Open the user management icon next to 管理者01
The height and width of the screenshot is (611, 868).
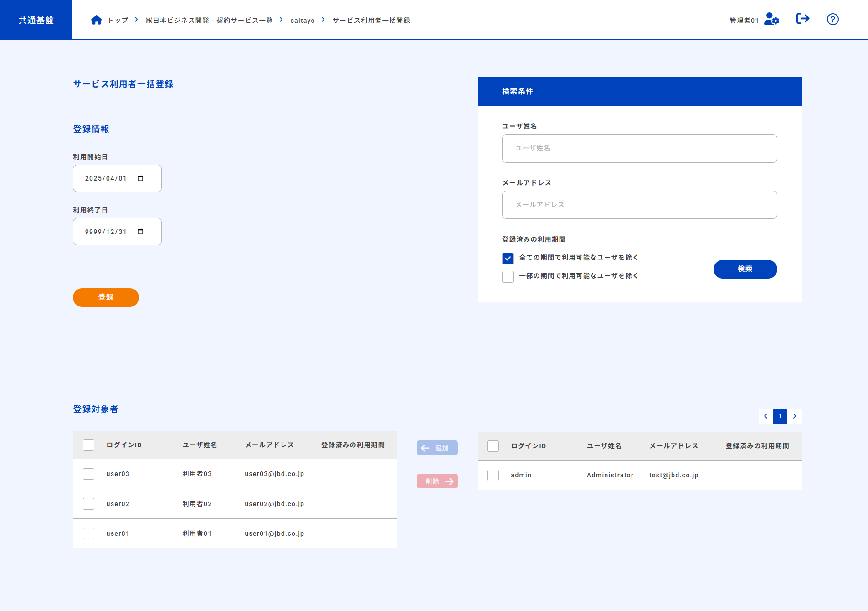tap(771, 19)
